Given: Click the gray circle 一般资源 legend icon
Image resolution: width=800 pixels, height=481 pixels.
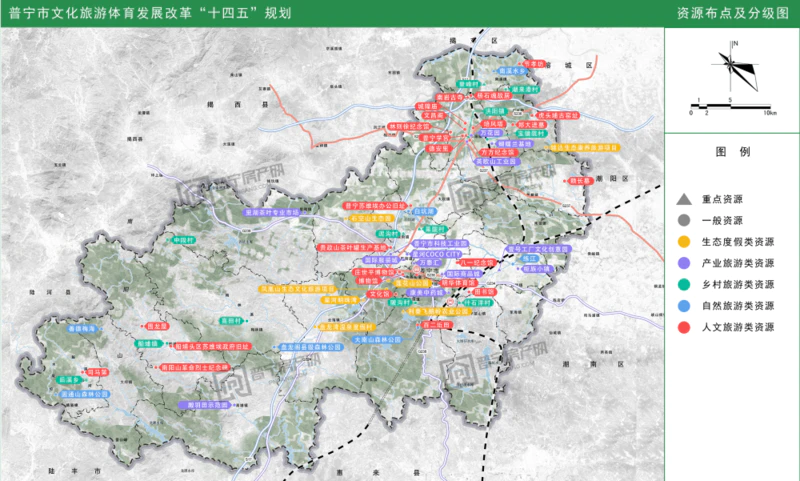Looking at the screenshot, I should pos(684,221).
